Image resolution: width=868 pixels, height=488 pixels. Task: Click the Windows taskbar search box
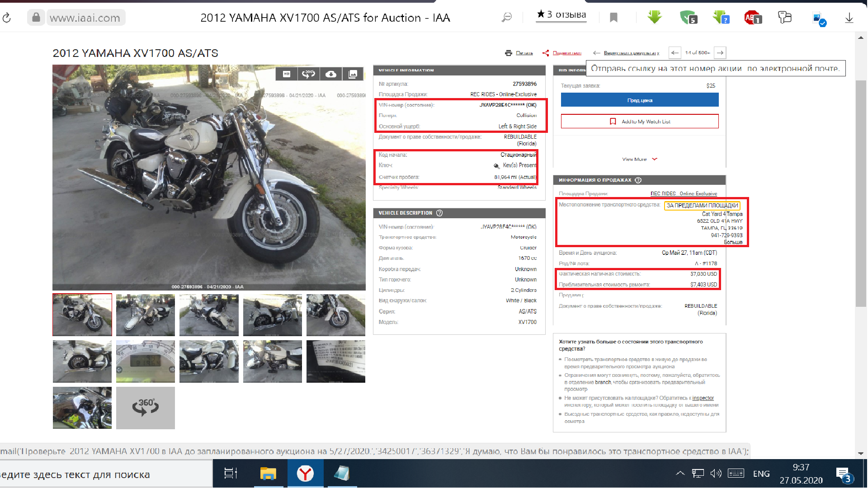tap(106, 474)
